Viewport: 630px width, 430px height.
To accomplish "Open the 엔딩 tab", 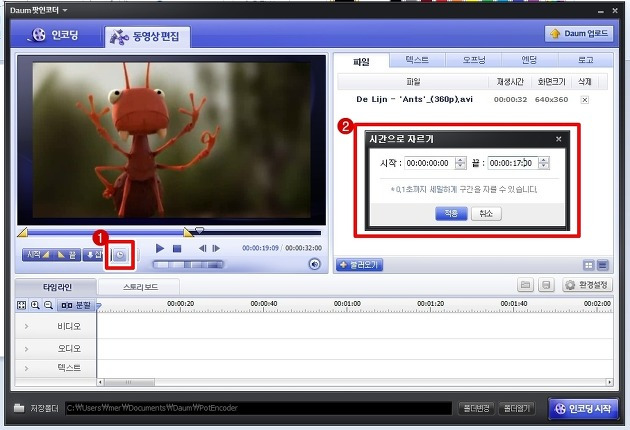I will 529,60.
